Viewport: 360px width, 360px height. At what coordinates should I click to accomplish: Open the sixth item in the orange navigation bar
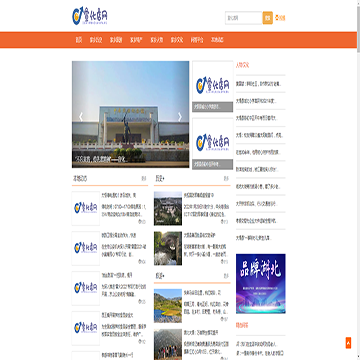[177, 40]
